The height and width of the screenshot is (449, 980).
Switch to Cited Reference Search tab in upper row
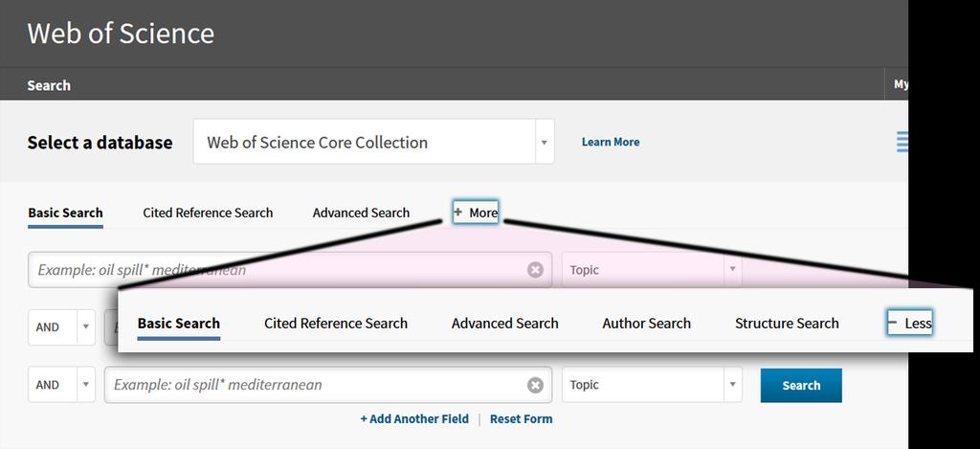click(x=208, y=213)
